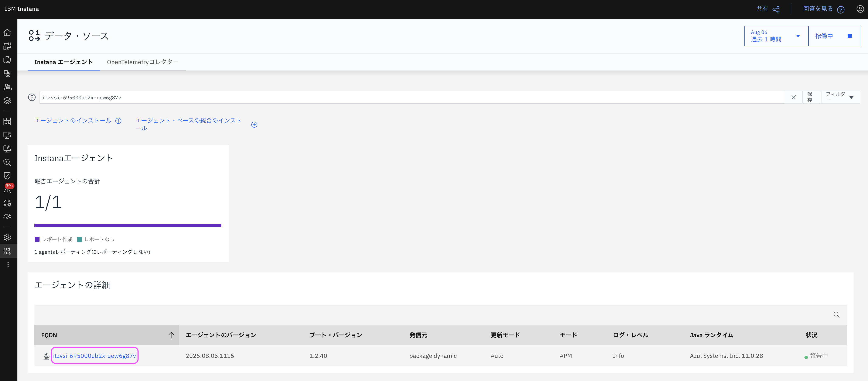Viewport: 868px width, 381px height.
Task: Open the Aug 06 time range dropdown
Action: (775, 36)
